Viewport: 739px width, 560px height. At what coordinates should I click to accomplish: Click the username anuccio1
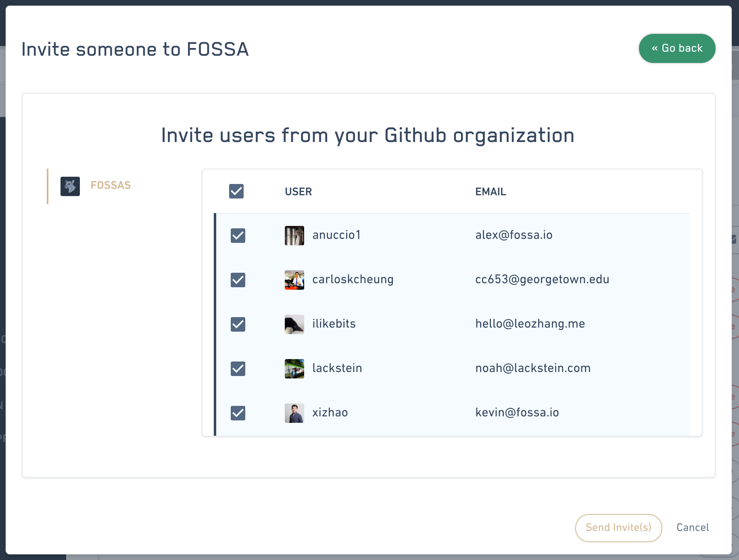click(x=336, y=235)
